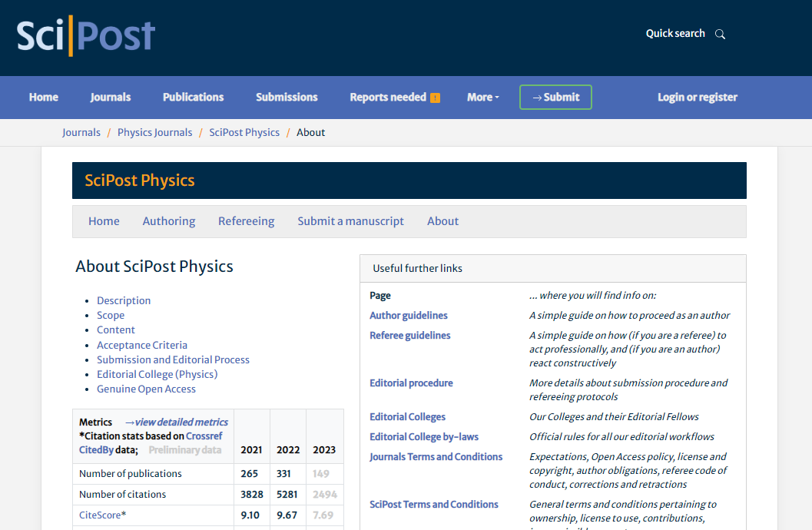The height and width of the screenshot is (530, 812).
Task: Open the journal's Home tab
Action: point(104,221)
